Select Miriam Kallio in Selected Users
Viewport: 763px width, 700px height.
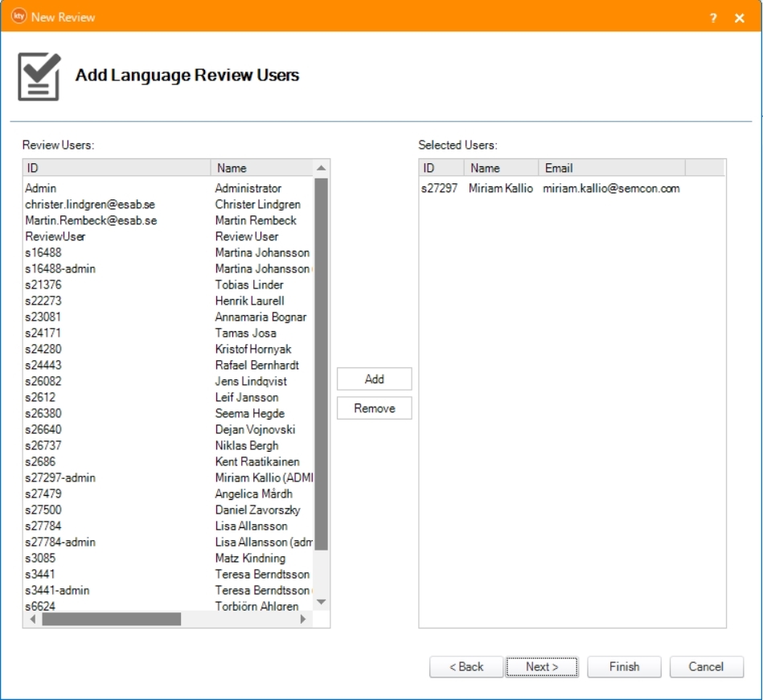point(500,189)
